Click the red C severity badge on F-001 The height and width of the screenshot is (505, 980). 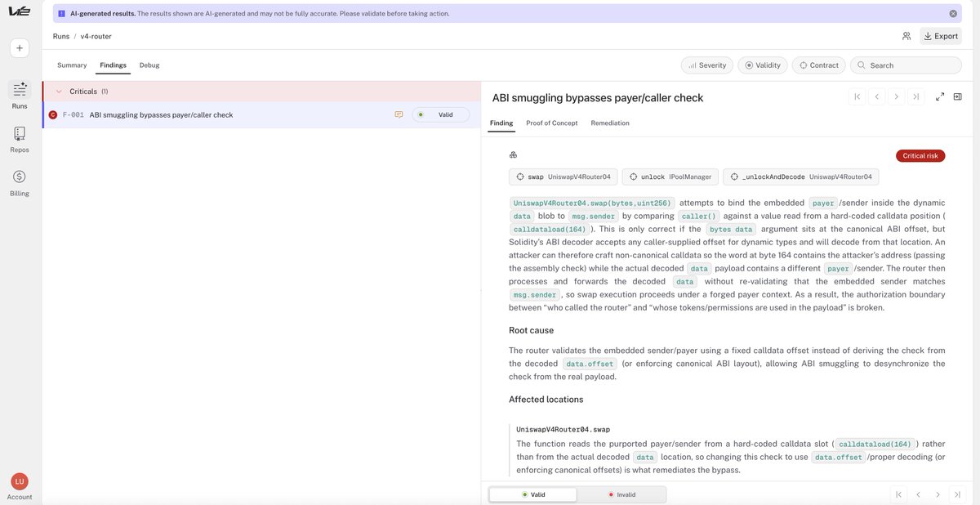point(53,115)
